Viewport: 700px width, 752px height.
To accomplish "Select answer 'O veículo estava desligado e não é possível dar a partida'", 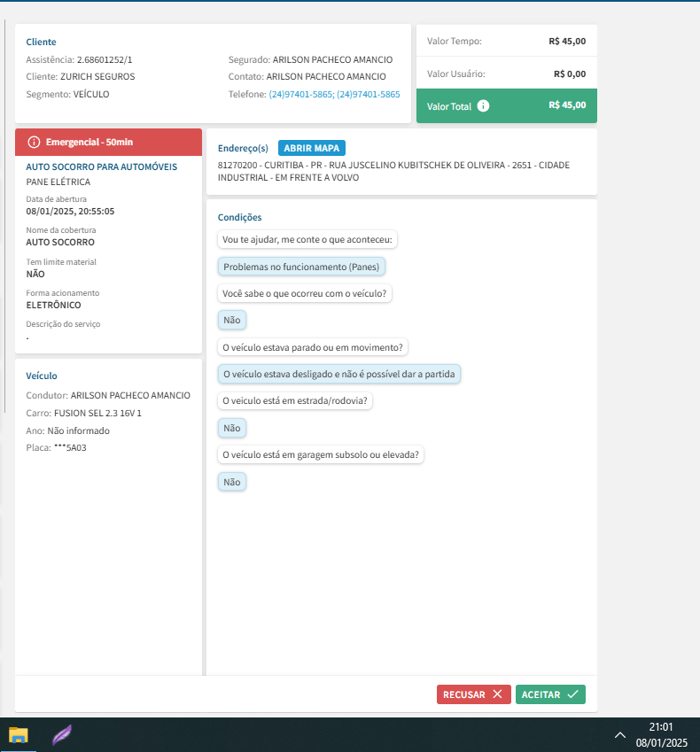I will [338, 374].
